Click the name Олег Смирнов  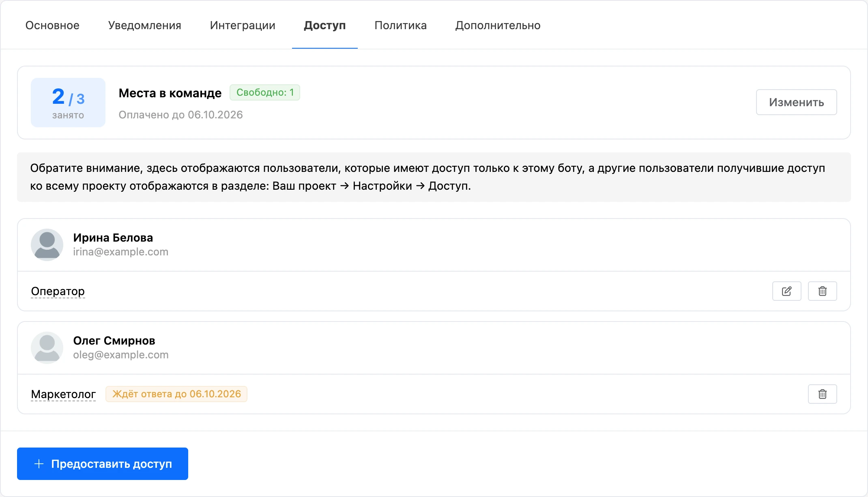[114, 341]
